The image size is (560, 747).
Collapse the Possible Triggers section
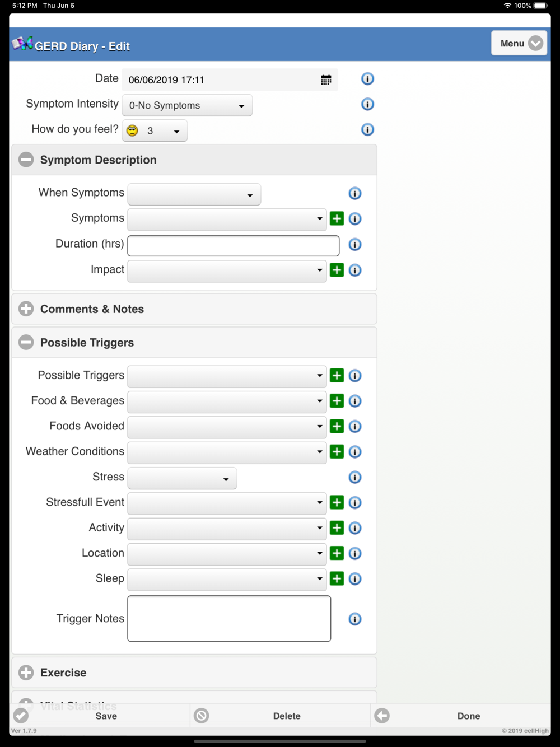tap(26, 342)
